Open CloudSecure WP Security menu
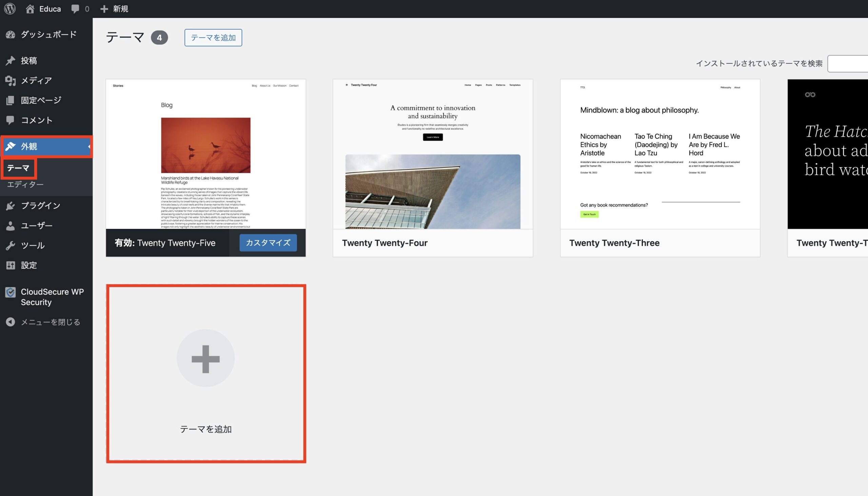The image size is (868, 496). 52,297
